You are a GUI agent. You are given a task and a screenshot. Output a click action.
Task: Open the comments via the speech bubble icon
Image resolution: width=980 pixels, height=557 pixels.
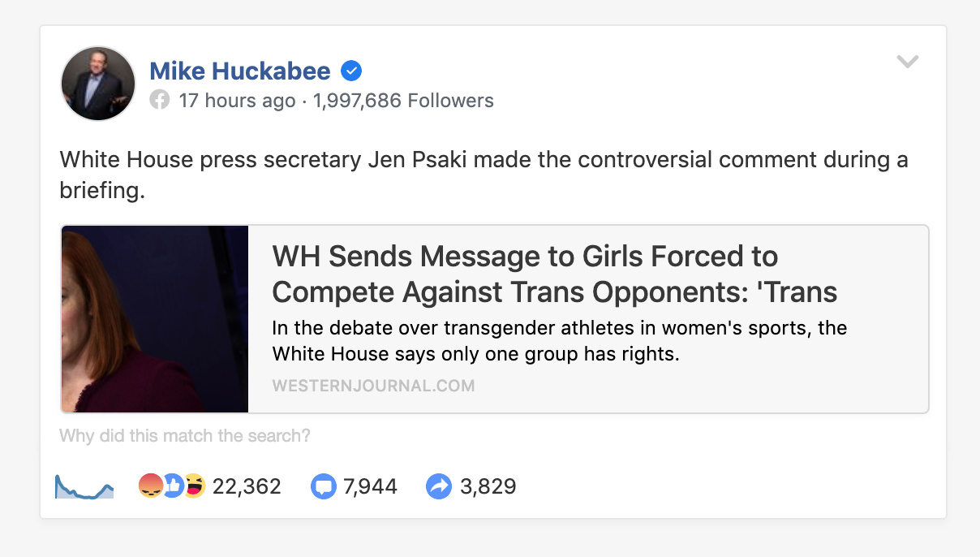click(324, 486)
